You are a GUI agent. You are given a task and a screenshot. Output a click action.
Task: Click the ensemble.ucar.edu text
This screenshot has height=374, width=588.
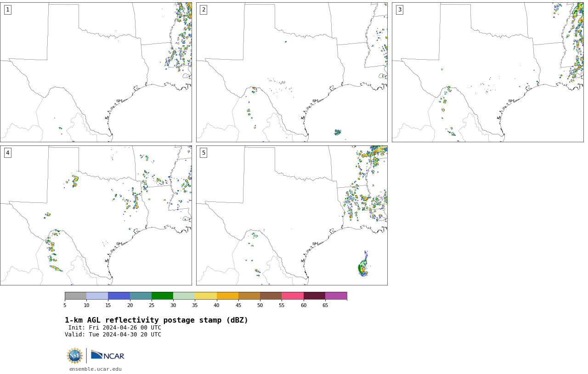(x=96, y=369)
